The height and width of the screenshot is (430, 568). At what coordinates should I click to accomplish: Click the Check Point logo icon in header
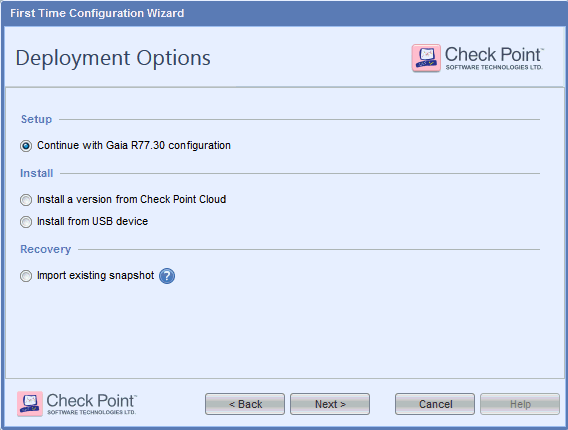pyautogui.click(x=426, y=58)
